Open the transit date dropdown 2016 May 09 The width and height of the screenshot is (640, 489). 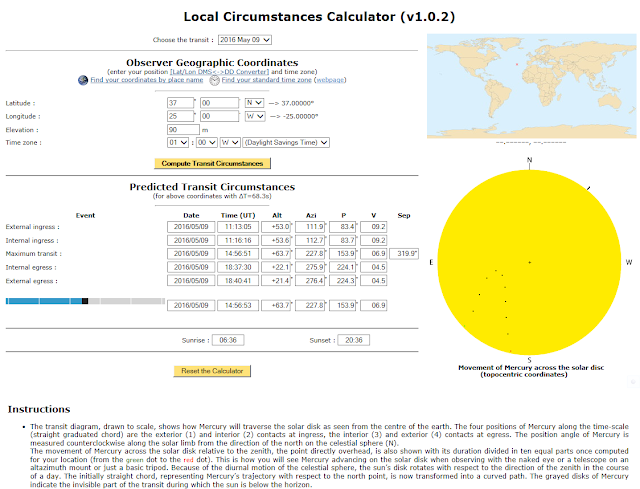coord(245,40)
